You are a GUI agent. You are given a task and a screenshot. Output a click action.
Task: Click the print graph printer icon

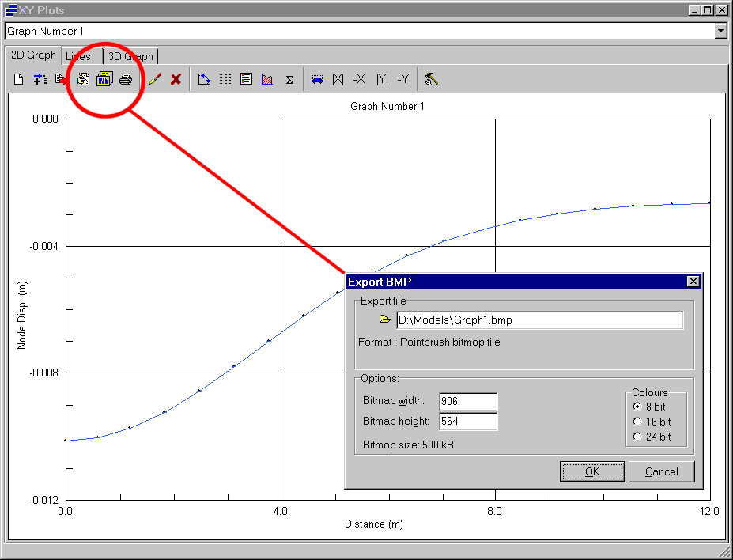click(x=126, y=79)
